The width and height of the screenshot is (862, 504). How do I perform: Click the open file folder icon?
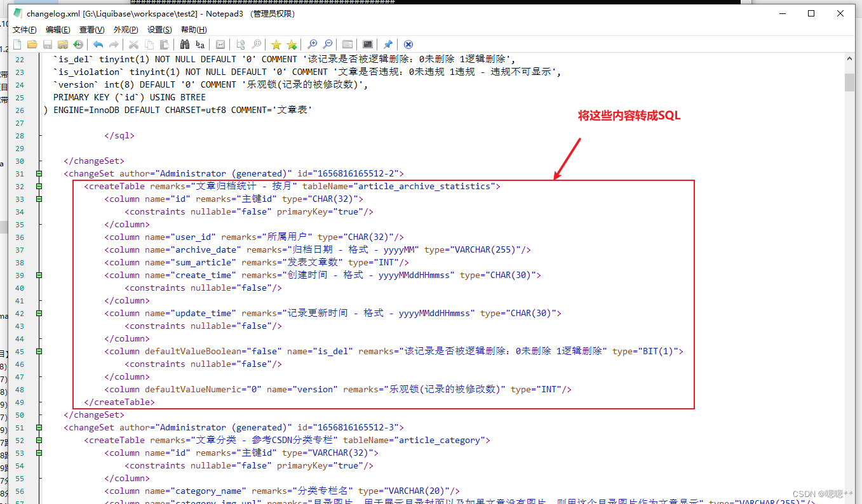click(32, 44)
